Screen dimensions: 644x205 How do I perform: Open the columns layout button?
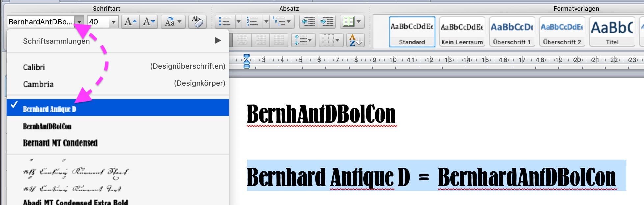pos(352,22)
